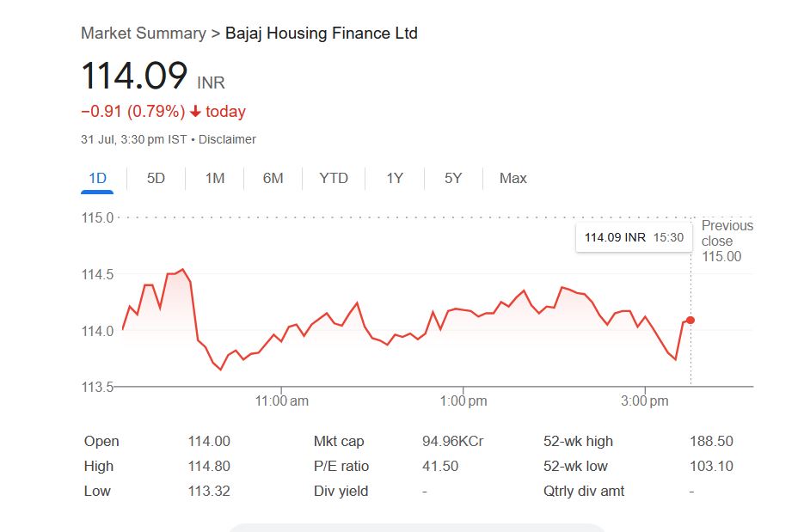Show the 6M price history

click(273, 179)
